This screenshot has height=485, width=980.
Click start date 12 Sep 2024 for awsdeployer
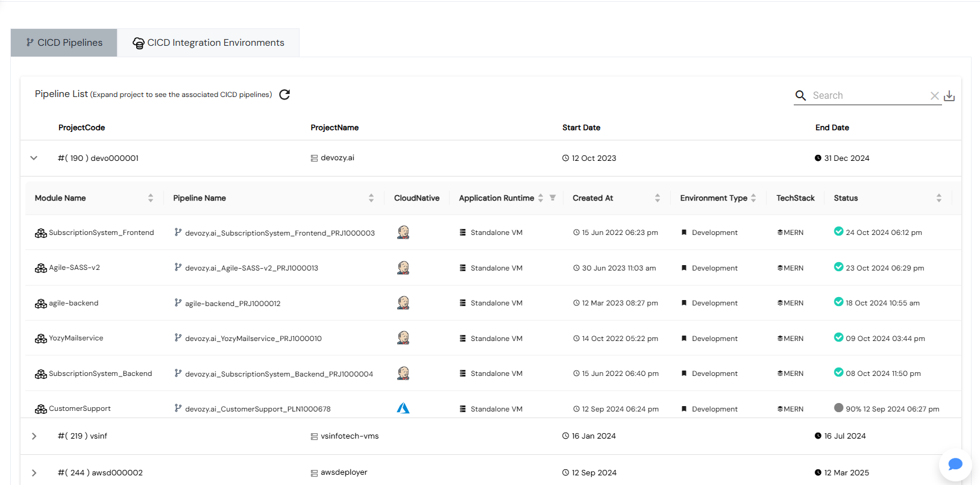point(594,473)
